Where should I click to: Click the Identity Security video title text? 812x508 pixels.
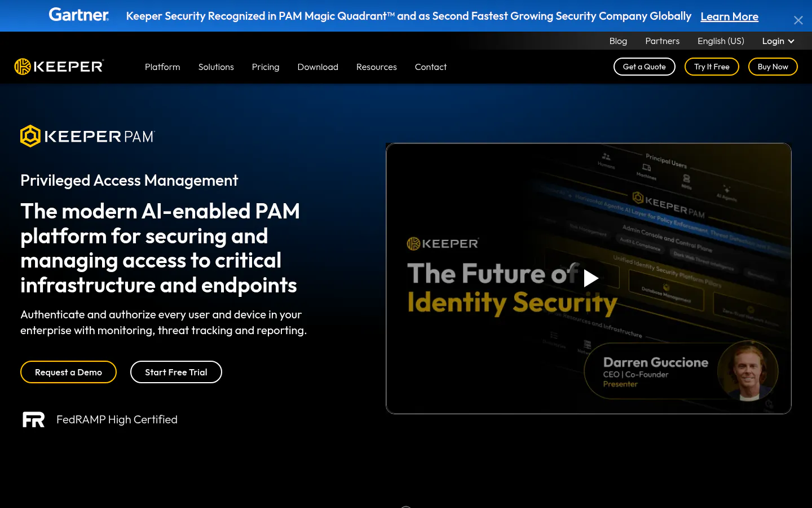(x=512, y=303)
